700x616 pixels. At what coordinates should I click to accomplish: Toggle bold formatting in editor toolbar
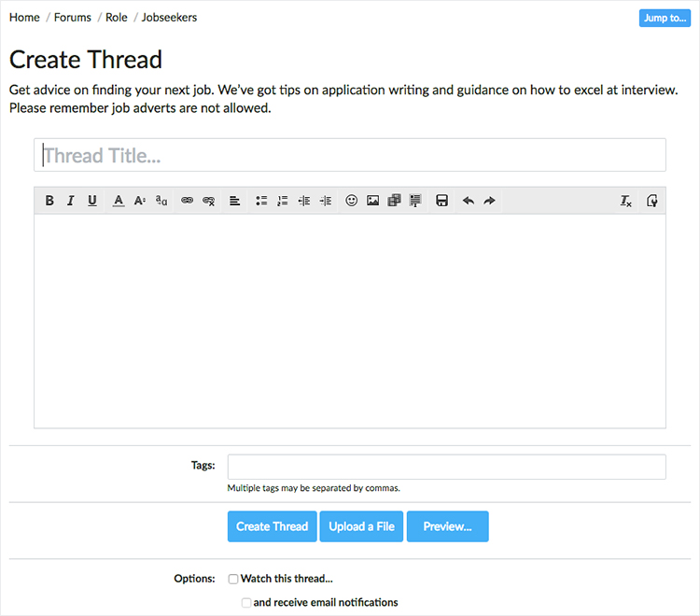[x=49, y=201]
